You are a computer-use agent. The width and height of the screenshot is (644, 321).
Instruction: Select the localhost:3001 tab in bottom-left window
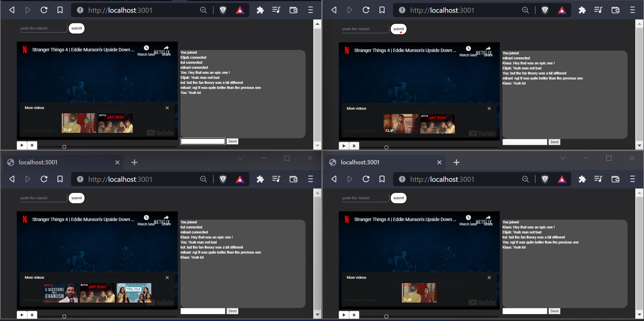tap(63, 162)
